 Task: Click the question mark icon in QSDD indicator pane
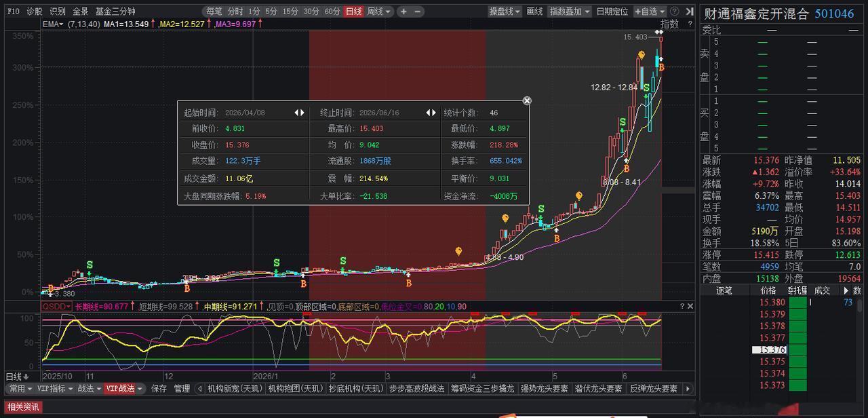tap(681, 306)
